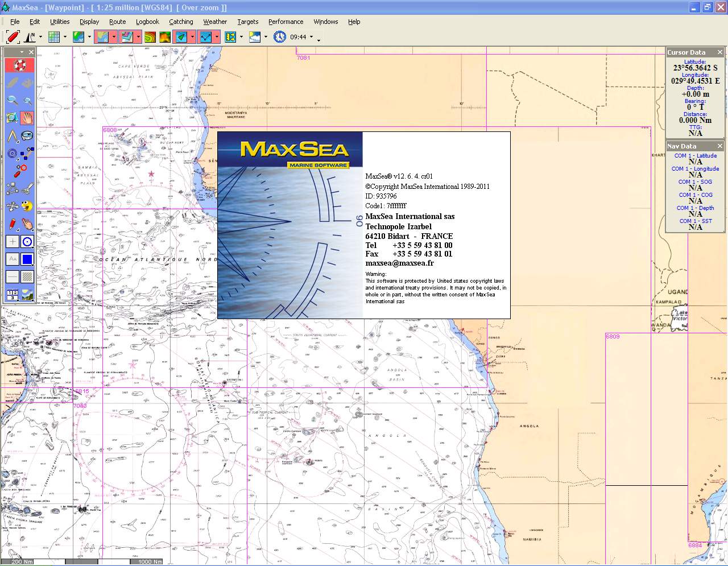Select the numbered 1-2-3 panel layout option
The image size is (728, 566).
pyautogui.click(x=12, y=294)
